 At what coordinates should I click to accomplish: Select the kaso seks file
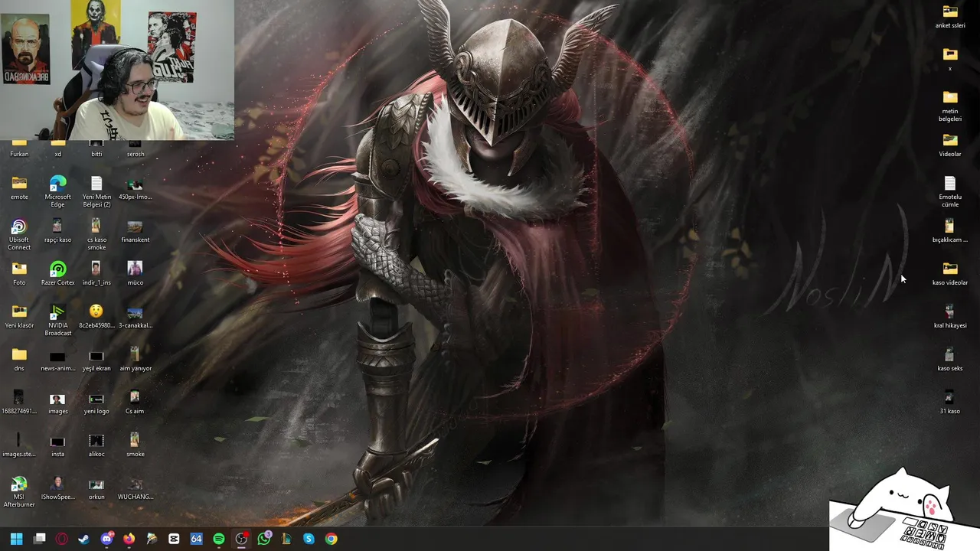[x=950, y=360]
